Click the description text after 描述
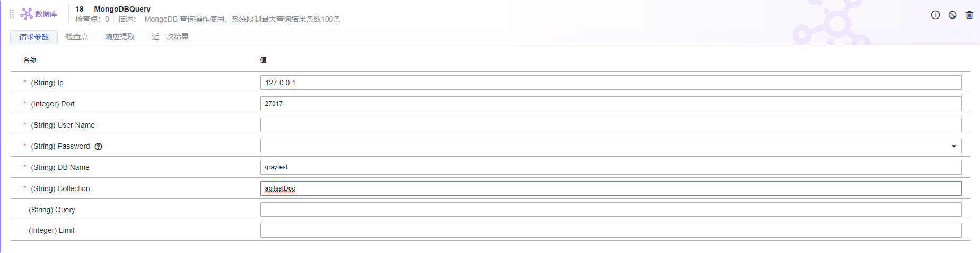The image size is (980, 253). (242, 20)
